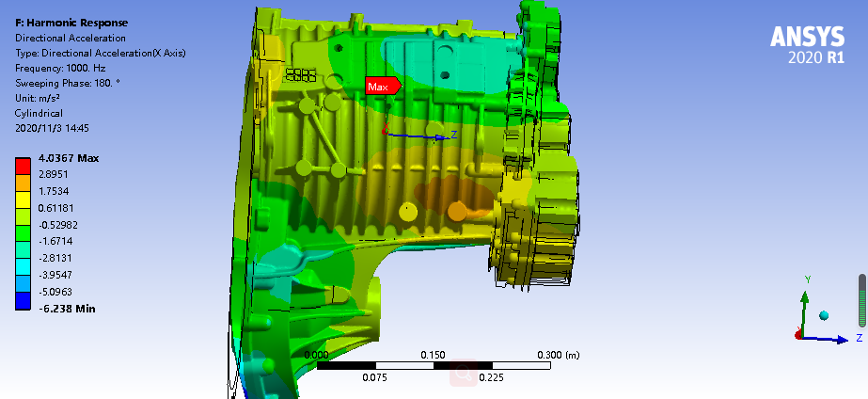Click the red X axis on triad
The height and width of the screenshot is (399, 868).
pyautogui.click(x=799, y=335)
